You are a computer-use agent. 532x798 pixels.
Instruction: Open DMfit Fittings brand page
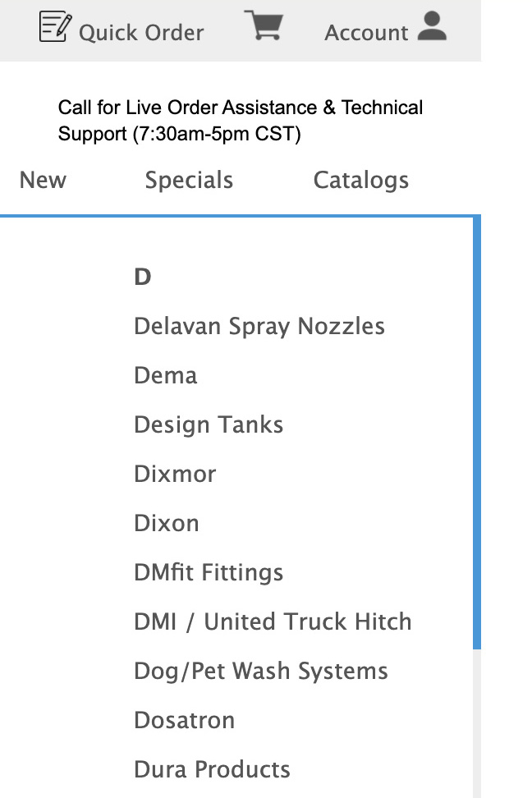click(x=209, y=572)
